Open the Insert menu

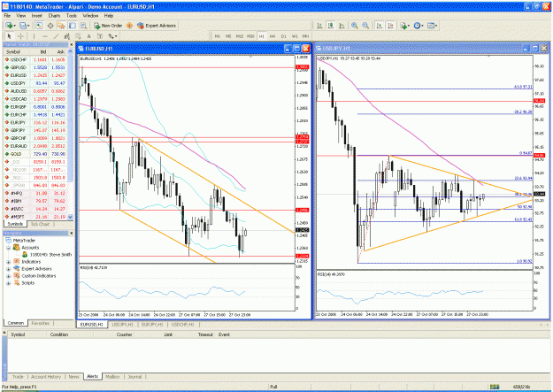point(36,16)
